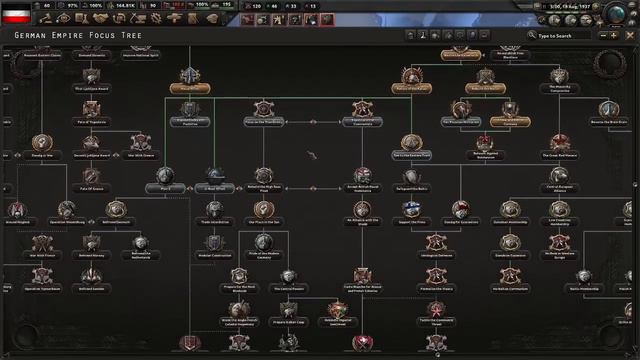The width and height of the screenshot is (640, 360).
Task: Select the Befriend Denmark focus
Action: (x=116, y=213)
